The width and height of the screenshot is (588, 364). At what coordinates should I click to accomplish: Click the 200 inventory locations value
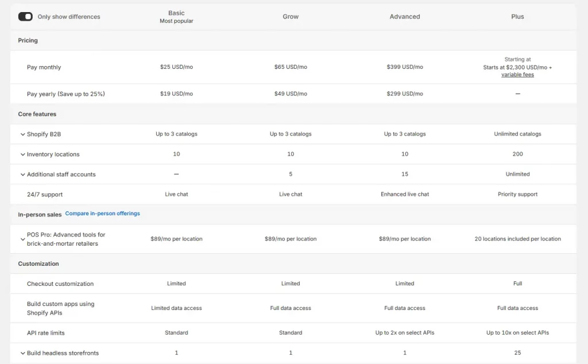click(517, 154)
